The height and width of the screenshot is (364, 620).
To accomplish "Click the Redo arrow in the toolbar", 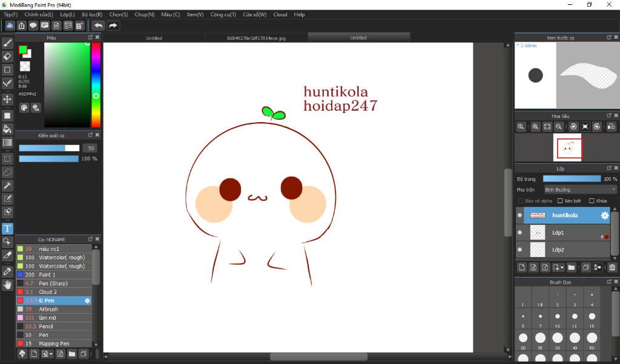I will point(113,25).
